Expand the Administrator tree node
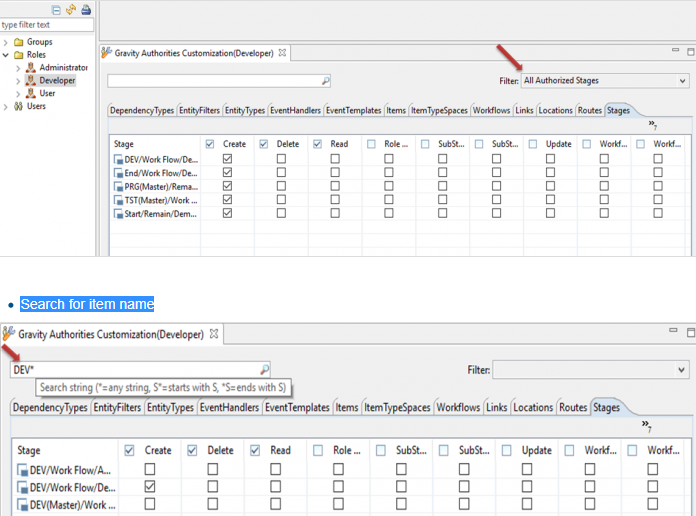The width and height of the screenshot is (696, 516). click(x=18, y=68)
